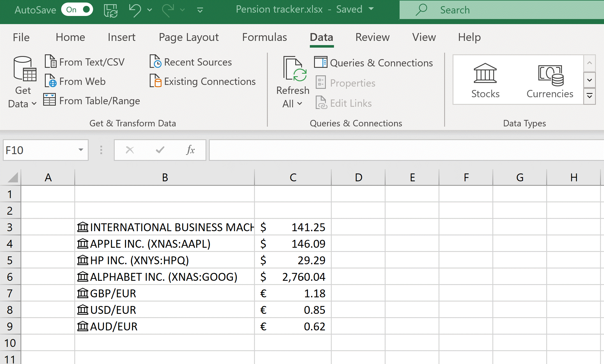
Task: Import data From Web
Action: point(75,81)
